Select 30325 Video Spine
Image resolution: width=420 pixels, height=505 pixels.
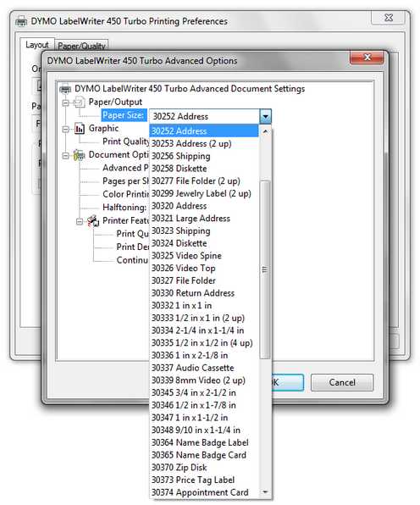tap(204, 256)
